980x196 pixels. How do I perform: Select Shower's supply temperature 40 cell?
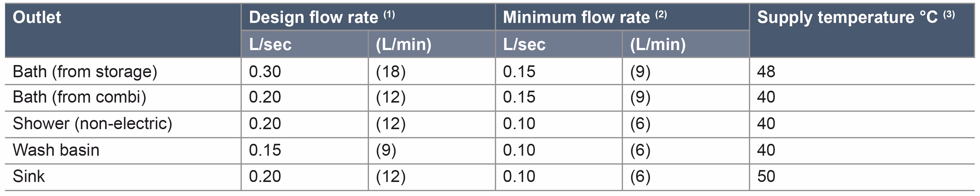766,124
